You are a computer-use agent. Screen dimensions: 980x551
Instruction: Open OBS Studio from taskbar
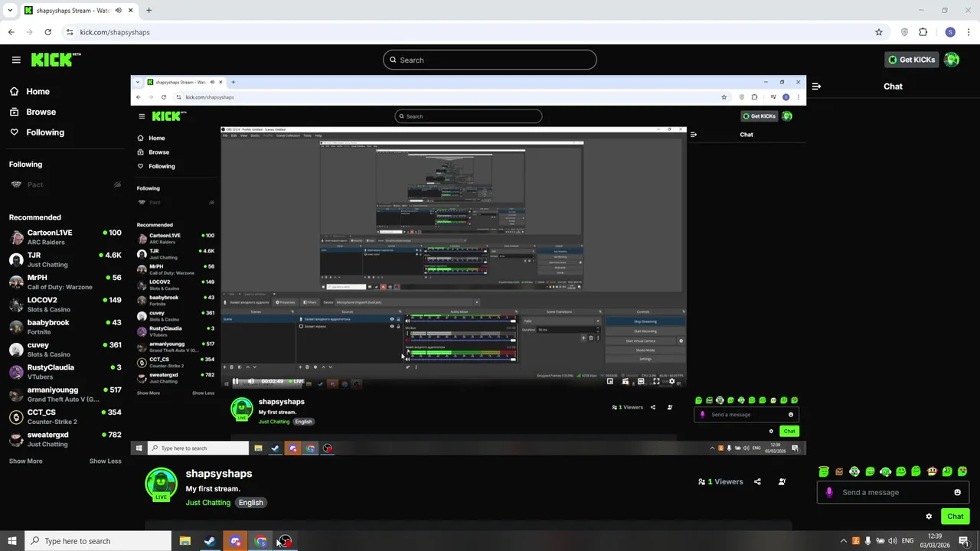tap(285, 541)
